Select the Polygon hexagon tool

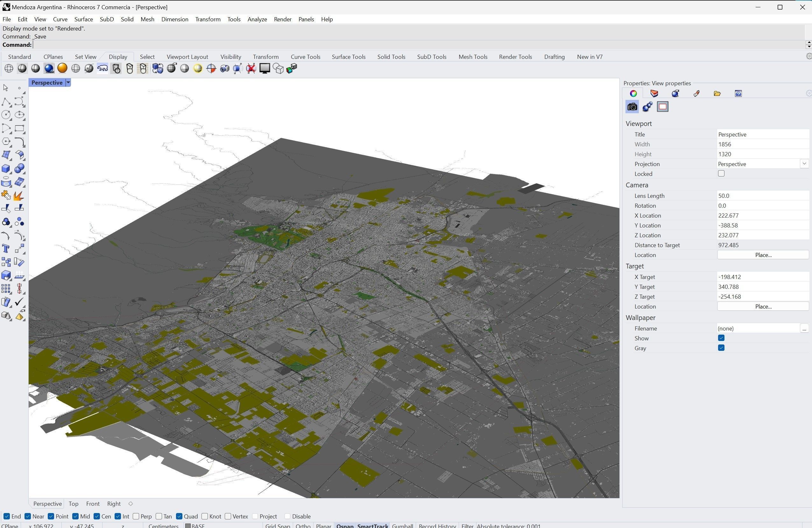click(x=6, y=142)
